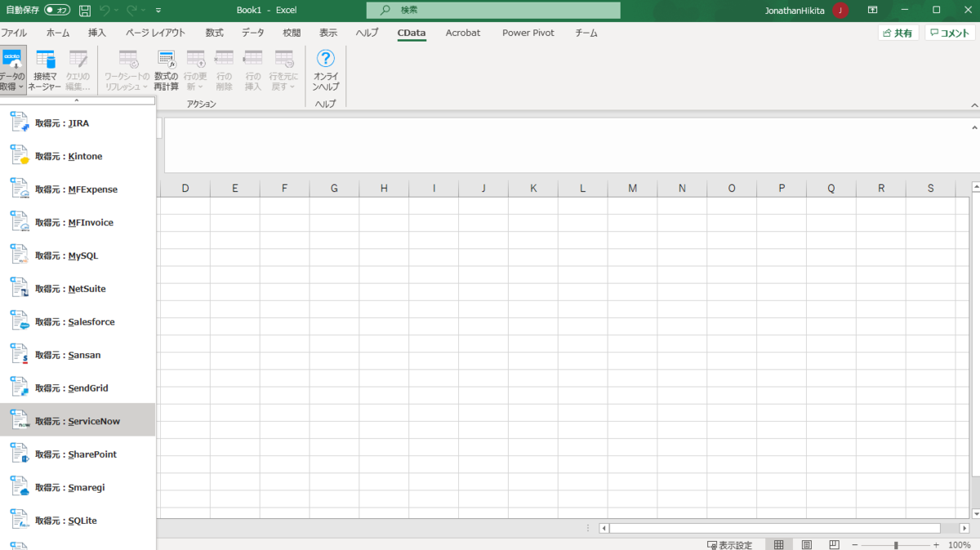Image resolution: width=980 pixels, height=550 pixels.
Task: Click the 取得元 : Salesforce connector icon
Action: tap(20, 321)
